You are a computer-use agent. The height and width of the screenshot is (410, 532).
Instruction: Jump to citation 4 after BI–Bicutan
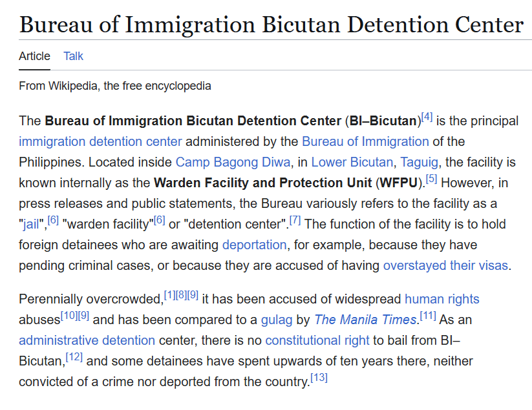[x=427, y=118]
